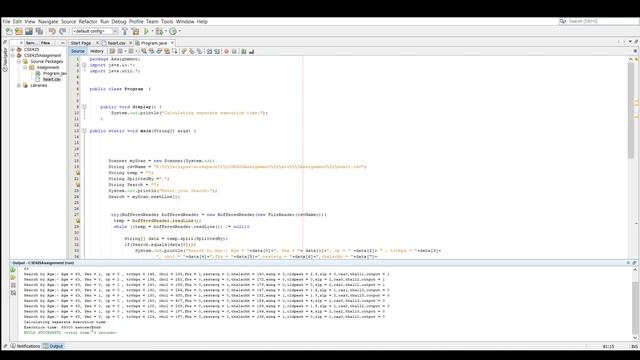
Task: Switch to the Files panel tab
Action: click(x=45, y=43)
